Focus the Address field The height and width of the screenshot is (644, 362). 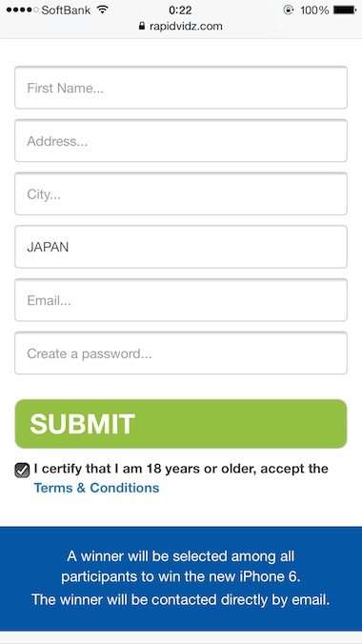point(181,140)
